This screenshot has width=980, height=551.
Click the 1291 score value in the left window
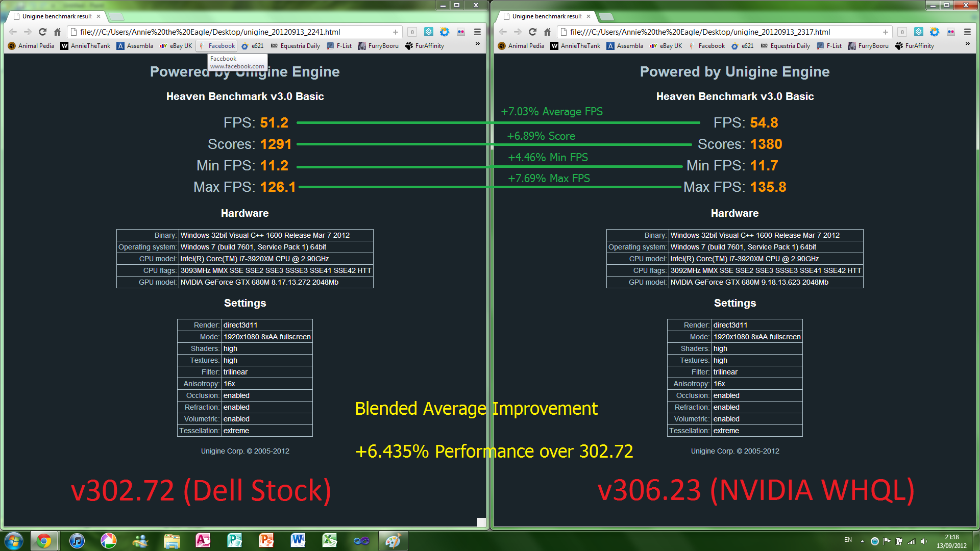click(276, 144)
